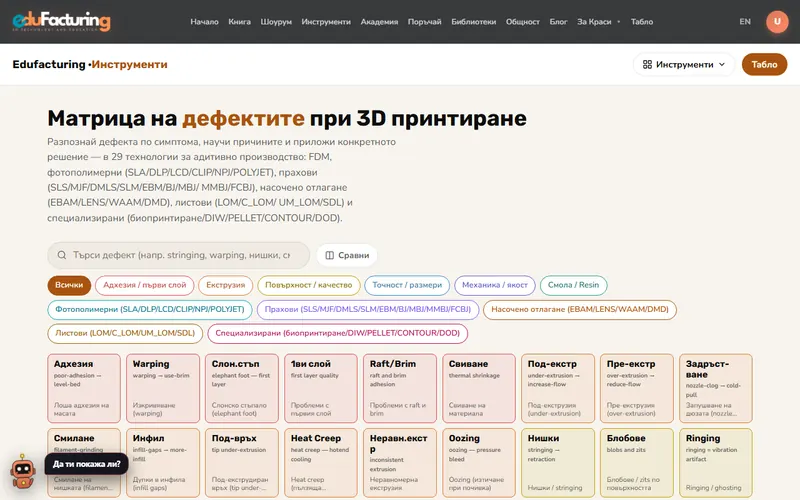Select the Прахови technology filter
The image size is (800, 500).
368,310
